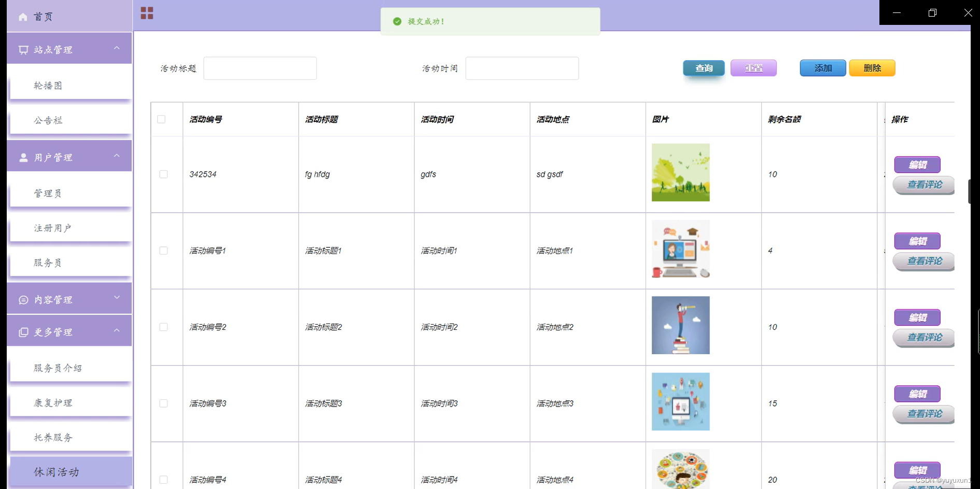Screen dimensions: 980x489
Task: Expand the 内容管理 section chevron
Action: point(117,298)
